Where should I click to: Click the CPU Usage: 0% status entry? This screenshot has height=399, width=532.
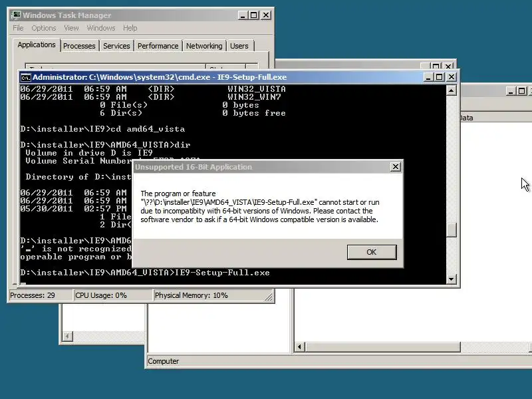click(x=113, y=295)
